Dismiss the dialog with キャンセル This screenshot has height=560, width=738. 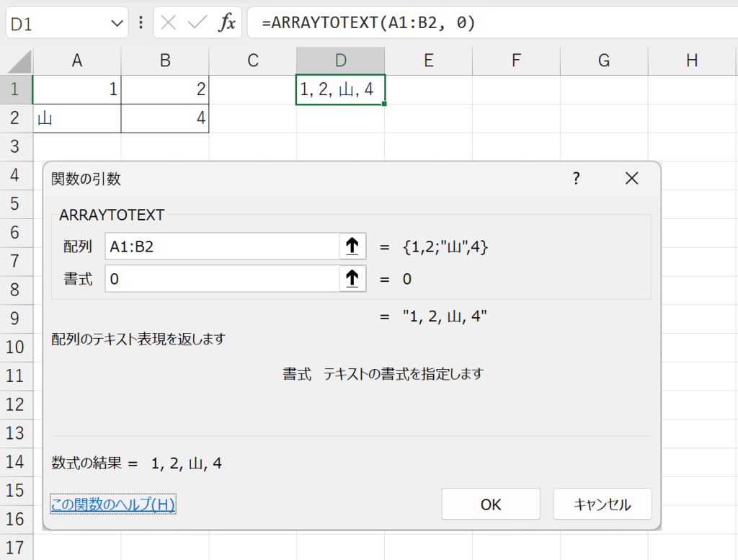(x=603, y=504)
